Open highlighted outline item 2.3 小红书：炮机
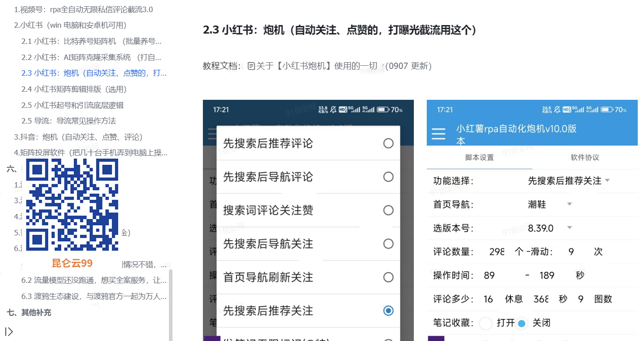 tap(94, 73)
